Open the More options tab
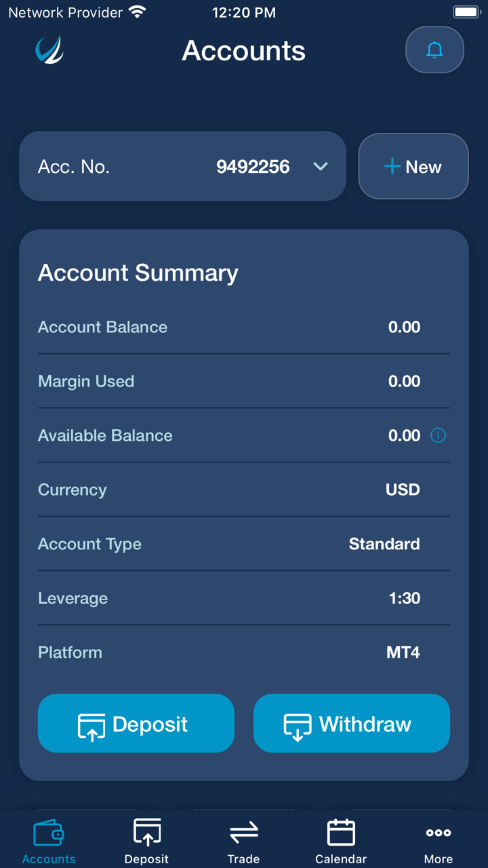Screen dimensions: 488x868 (439, 840)
